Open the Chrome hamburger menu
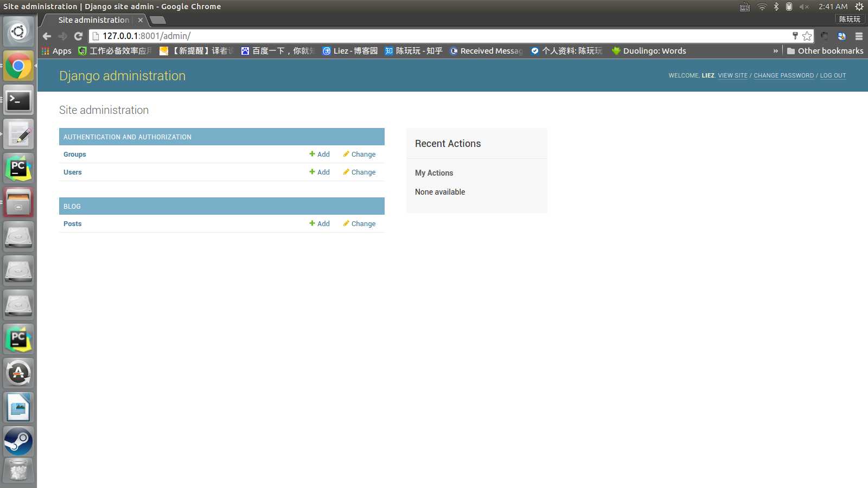 (x=859, y=36)
